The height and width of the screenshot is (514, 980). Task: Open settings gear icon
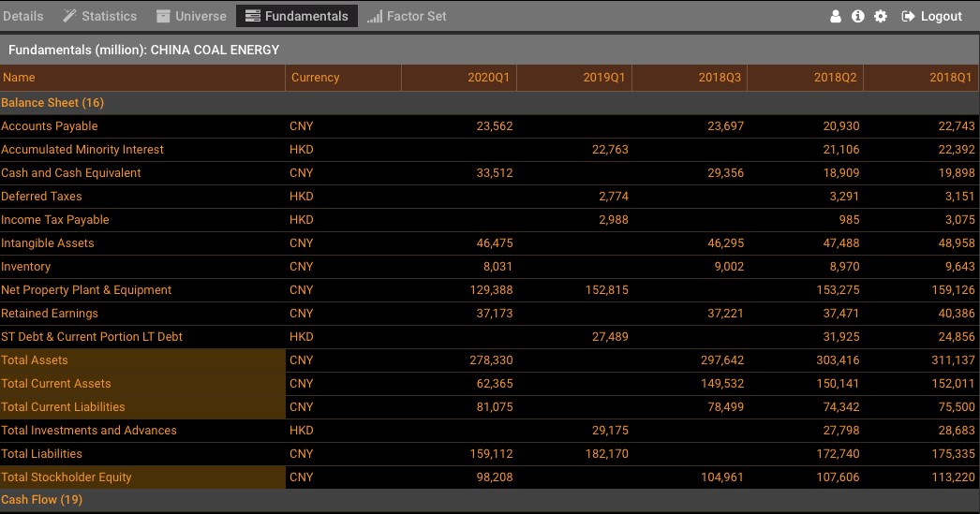881,16
